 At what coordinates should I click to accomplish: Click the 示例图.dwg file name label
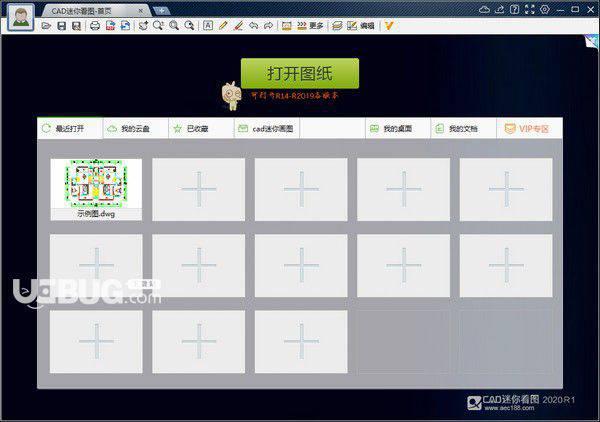click(96, 214)
